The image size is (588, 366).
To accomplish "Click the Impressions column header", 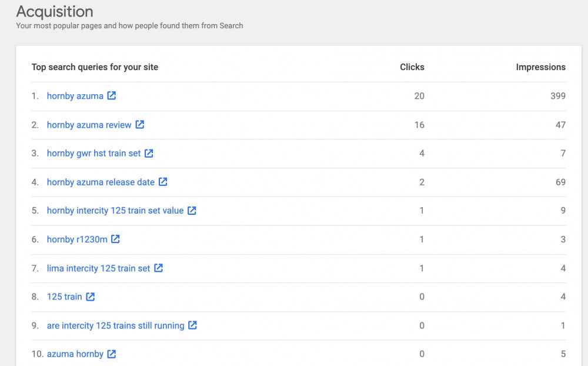I will [540, 67].
